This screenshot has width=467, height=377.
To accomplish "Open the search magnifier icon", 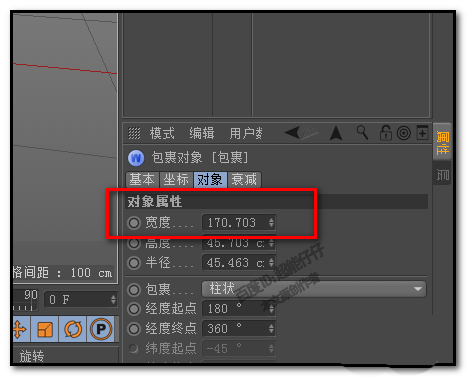I will [363, 133].
